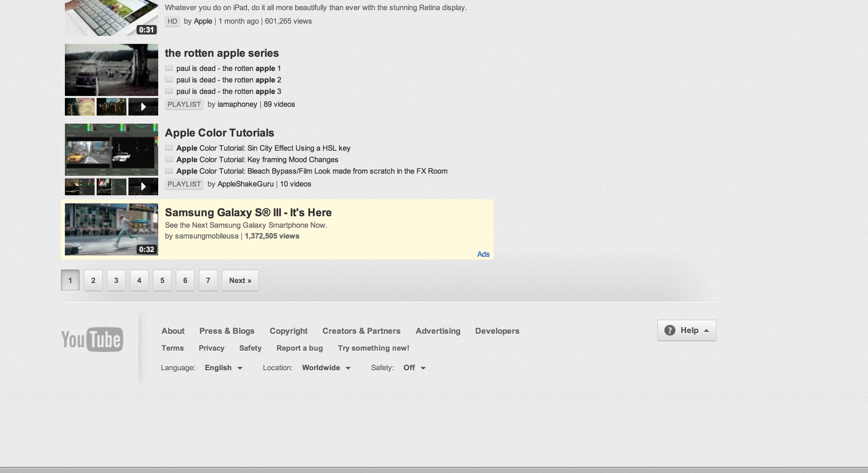Open the About footer link

pos(173,331)
